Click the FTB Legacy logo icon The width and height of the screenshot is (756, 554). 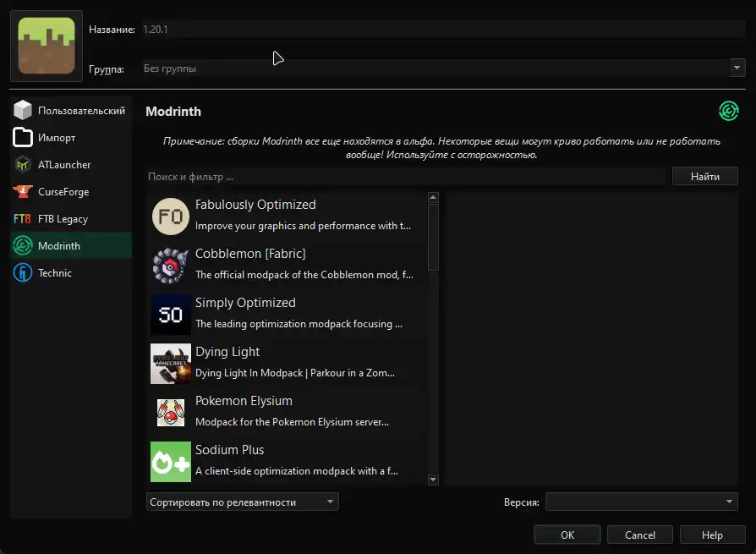[x=22, y=218]
